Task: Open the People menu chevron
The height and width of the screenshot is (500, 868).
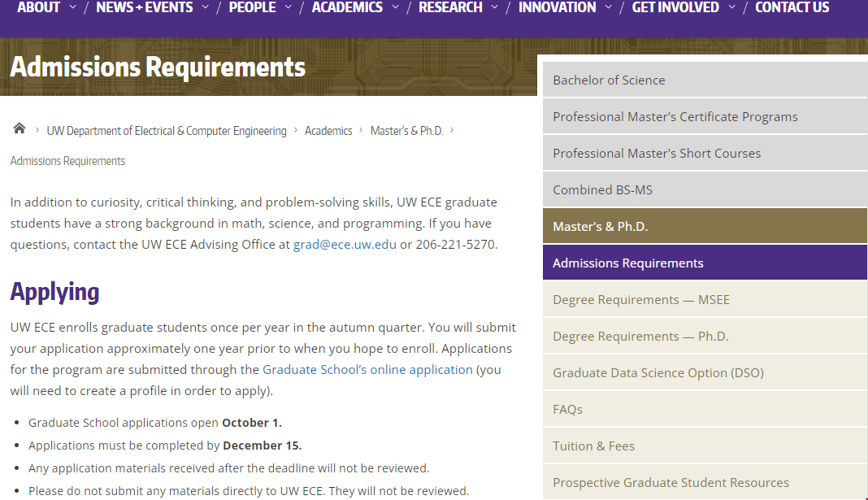Action: [289, 7]
